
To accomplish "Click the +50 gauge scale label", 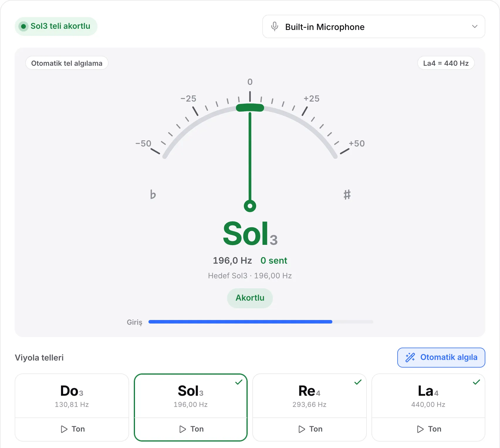I will pyautogui.click(x=357, y=143).
